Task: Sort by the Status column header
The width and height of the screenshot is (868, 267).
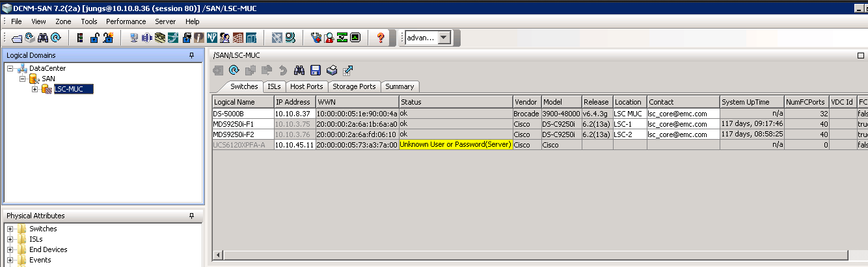Action: click(x=455, y=102)
